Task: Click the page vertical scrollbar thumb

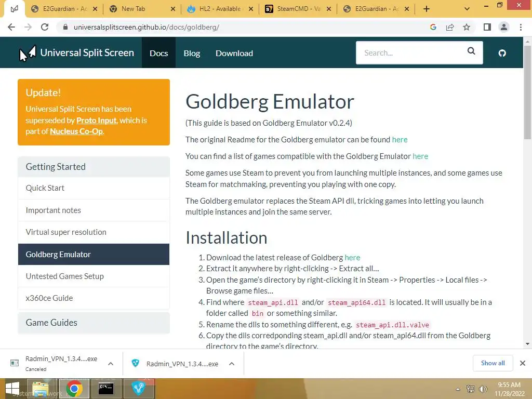Action: (x=527, y=91)
